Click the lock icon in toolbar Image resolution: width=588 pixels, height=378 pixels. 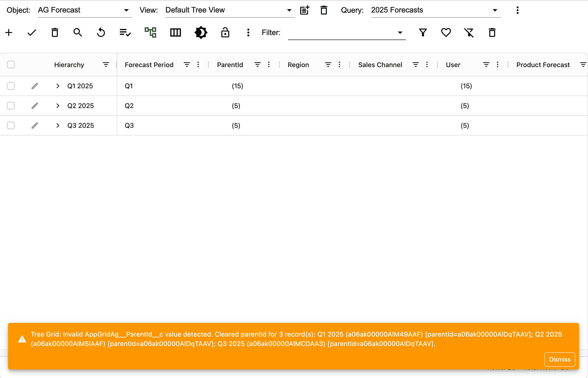(x=225, y=32)
